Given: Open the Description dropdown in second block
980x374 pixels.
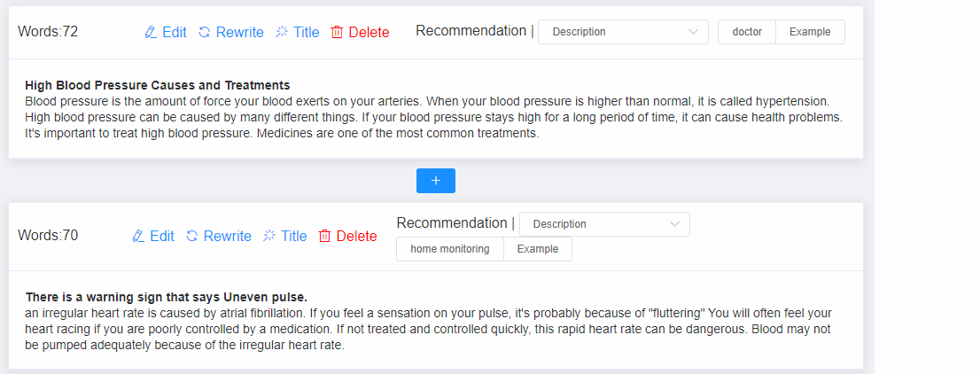Looking at the screenshot, I should pos(604,224).
